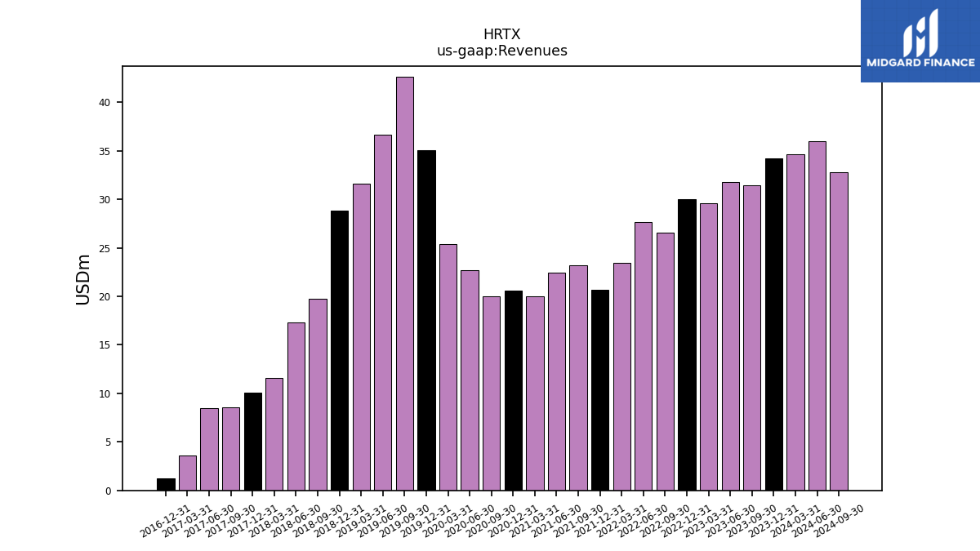980x551 pixels.
Task: Click the purple bar for 2022-06-30
Action: pos(643,357)
